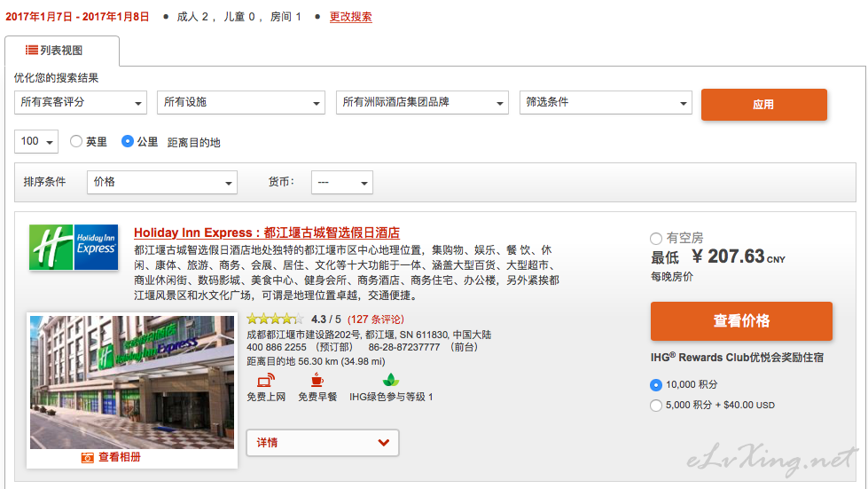Click the orange 应用 apply button
Viewport: 868px width, 489px height.
(x=764, y=105)
